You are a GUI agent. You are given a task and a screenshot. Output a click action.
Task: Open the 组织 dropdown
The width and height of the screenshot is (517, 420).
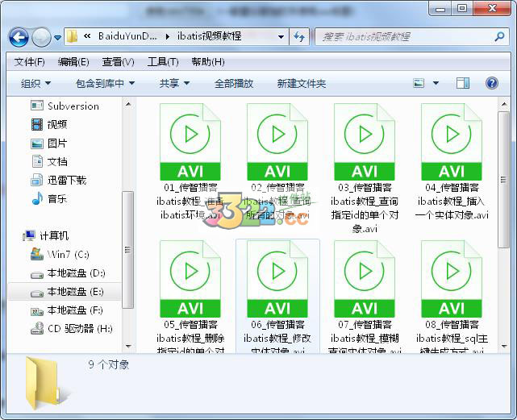point(35,83)
